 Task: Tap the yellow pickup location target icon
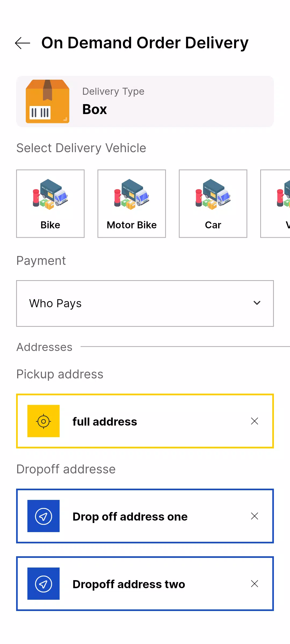click(44, 421)
